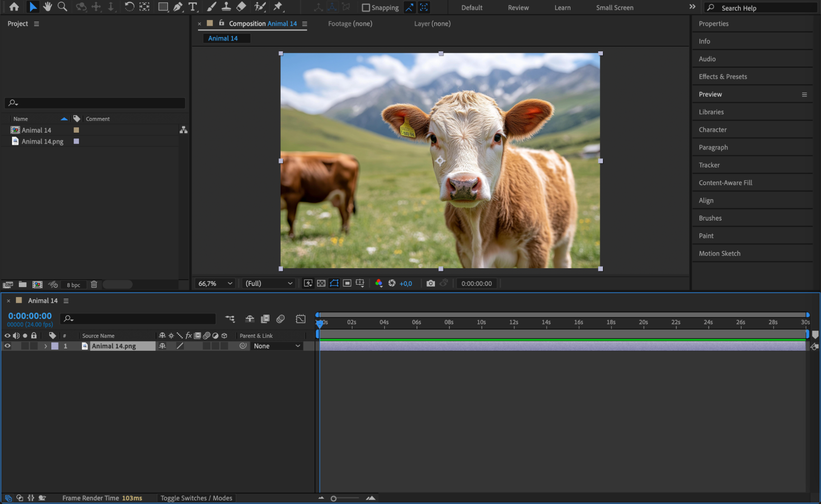The image size is (821, 504).
Task: Click the 8 bpc color depth button
Action: click(x=74, y=285)
